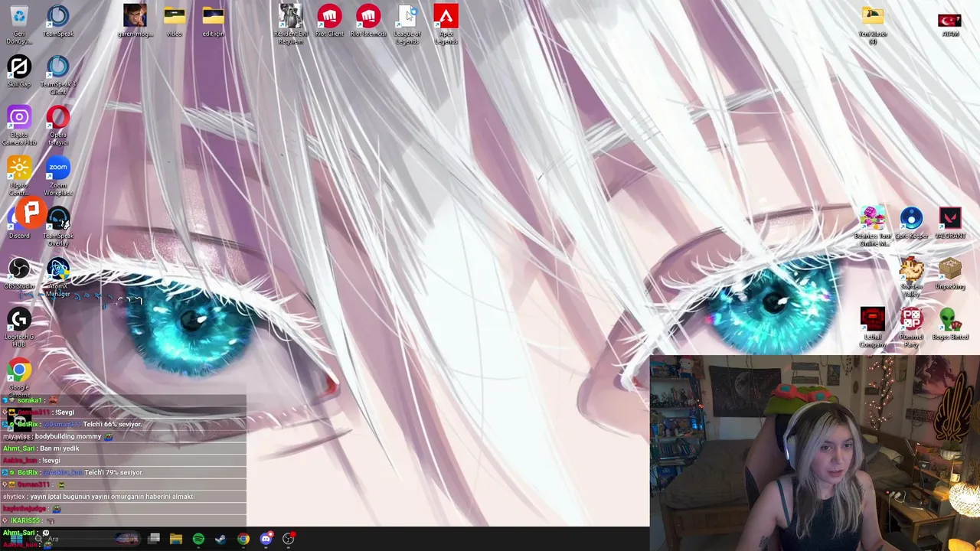Open the Logitech G HUB shortcut
Image resolution: width=980 pixels, height=551 pixels.
19,328
